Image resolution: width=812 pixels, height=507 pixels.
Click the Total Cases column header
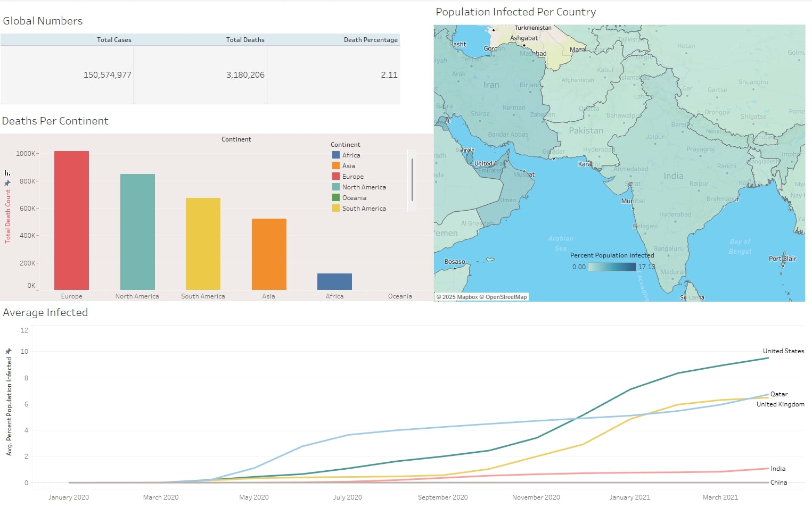pyautogui.click(x=114, y=40)
